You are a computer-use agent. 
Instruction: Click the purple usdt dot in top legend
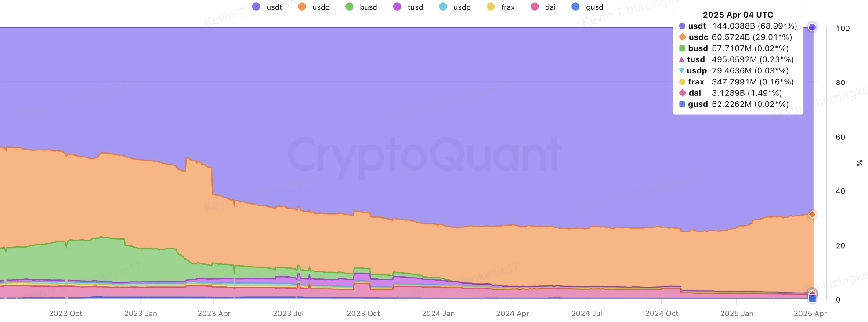point(256,7)
